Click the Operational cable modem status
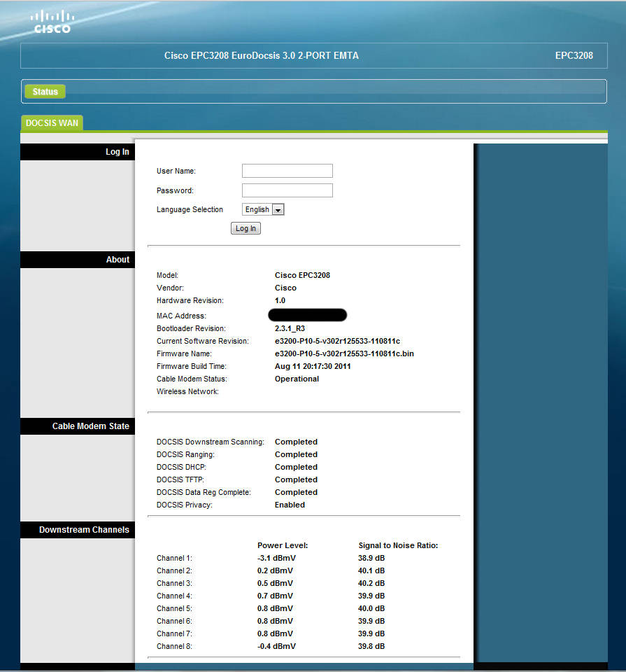This screenshot has height=672, width=626. coord(297,379)
